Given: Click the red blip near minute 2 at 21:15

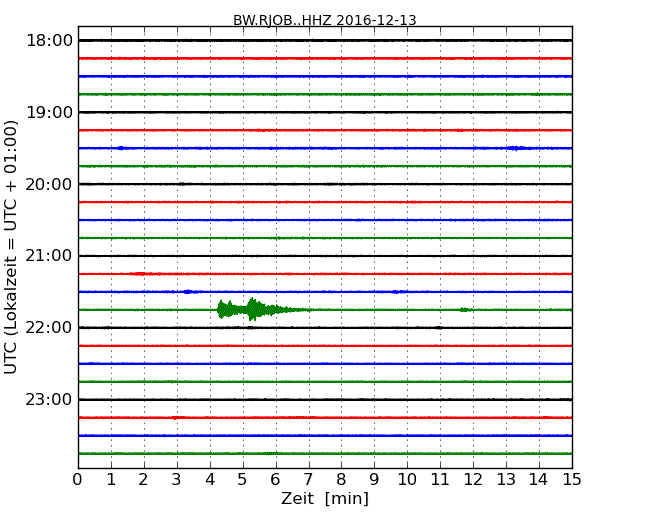Looking at the screenshot, I should [x=140, y=274].
